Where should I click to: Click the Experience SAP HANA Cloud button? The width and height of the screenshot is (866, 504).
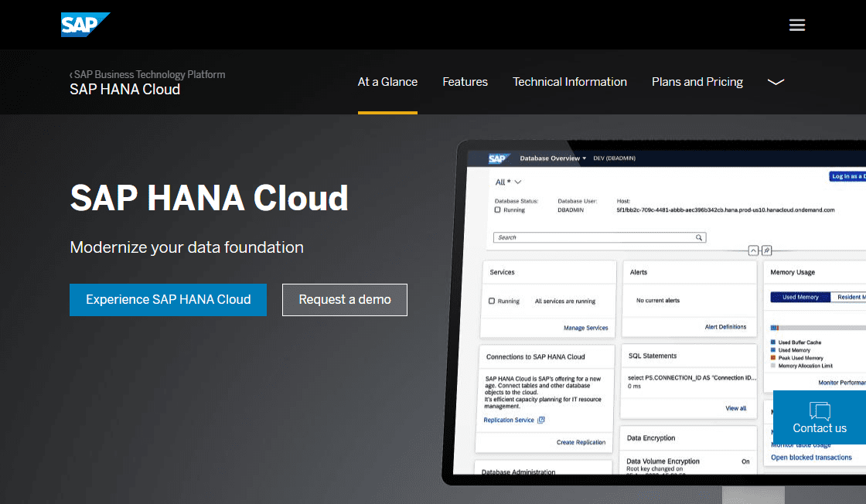pos(168,300)
